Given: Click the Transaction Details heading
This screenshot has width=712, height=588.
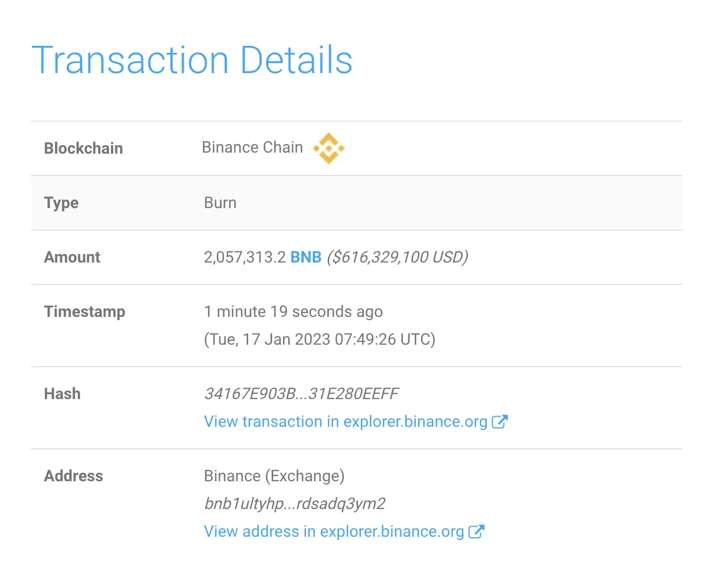Looking at the screenshot, I should click(192, 60).
